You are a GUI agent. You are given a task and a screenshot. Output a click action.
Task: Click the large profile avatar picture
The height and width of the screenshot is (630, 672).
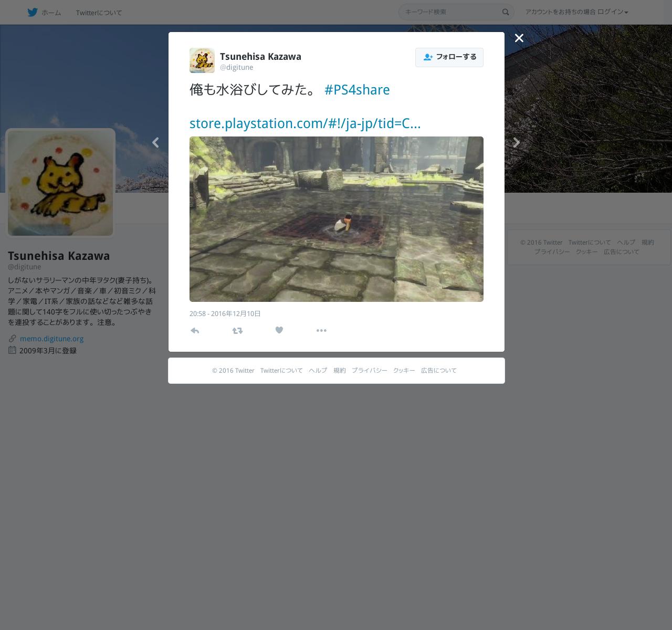coord(60,183)
